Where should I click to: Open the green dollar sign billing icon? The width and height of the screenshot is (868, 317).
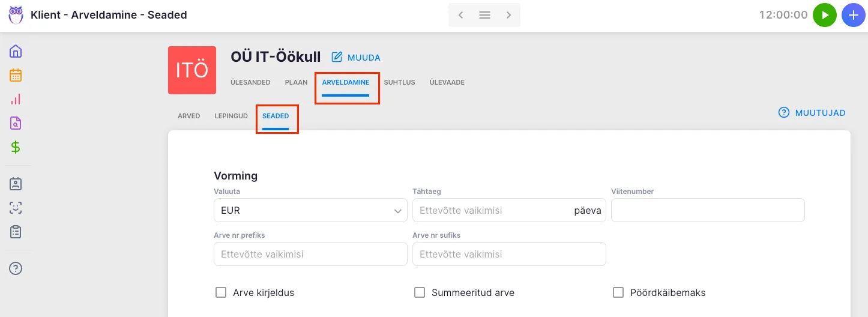tap(16, 147)
